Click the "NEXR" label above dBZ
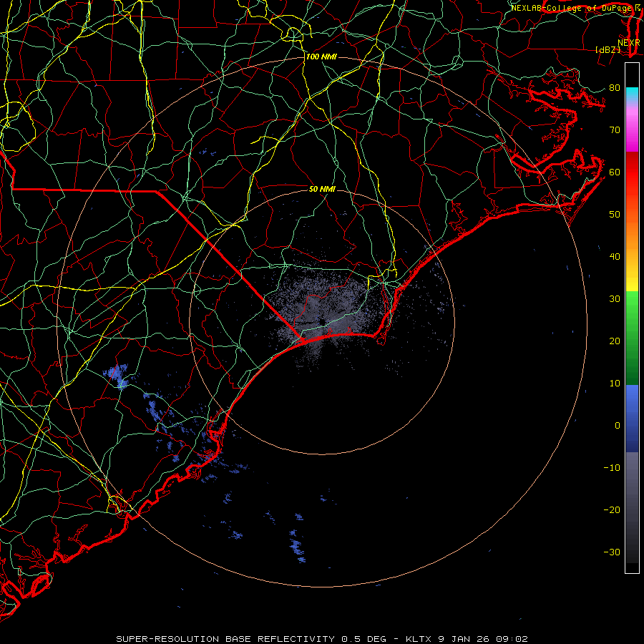 (x=629, y=42)
